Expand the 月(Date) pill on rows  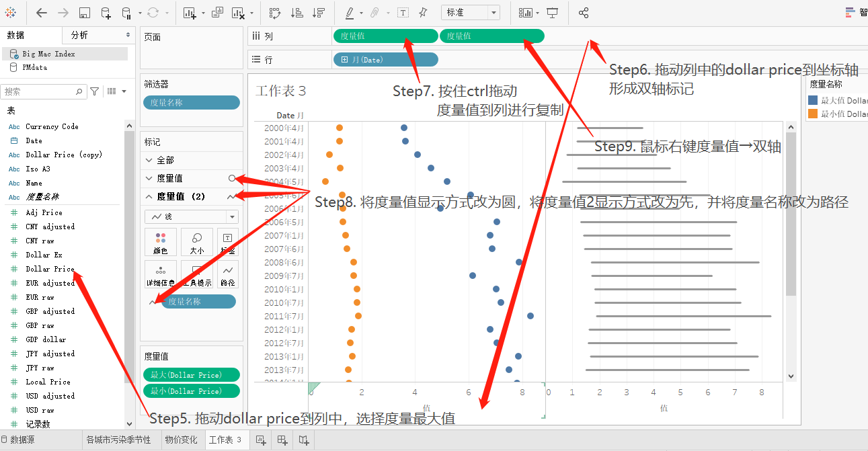coord(344,60)
